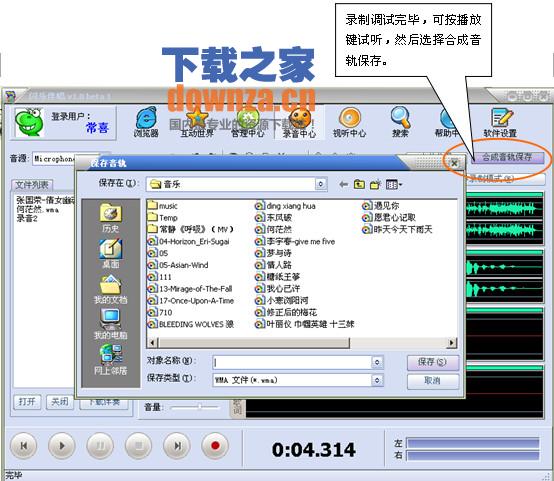The height and width of the screenshot is (481, 554).
Task: Expand the 对象名称 filename dropdown arrow
Action: tap(377, 362)
